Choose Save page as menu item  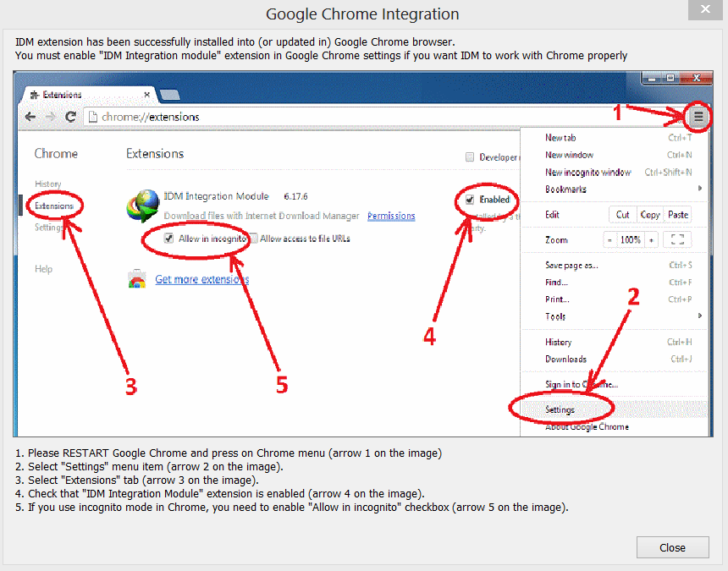pos(613,266)
